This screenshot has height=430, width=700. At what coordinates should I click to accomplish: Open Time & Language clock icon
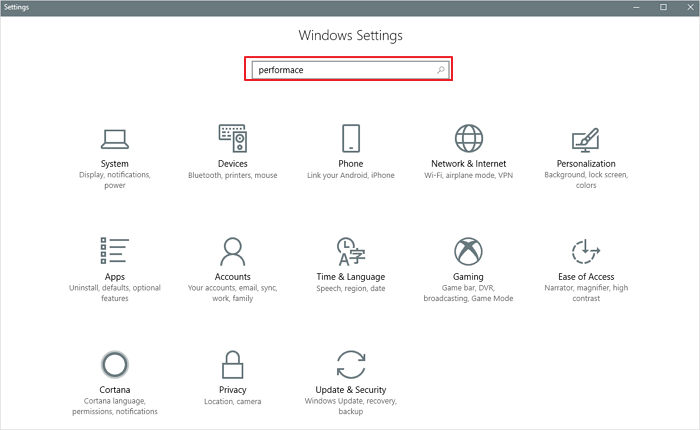tap(350, 250)
